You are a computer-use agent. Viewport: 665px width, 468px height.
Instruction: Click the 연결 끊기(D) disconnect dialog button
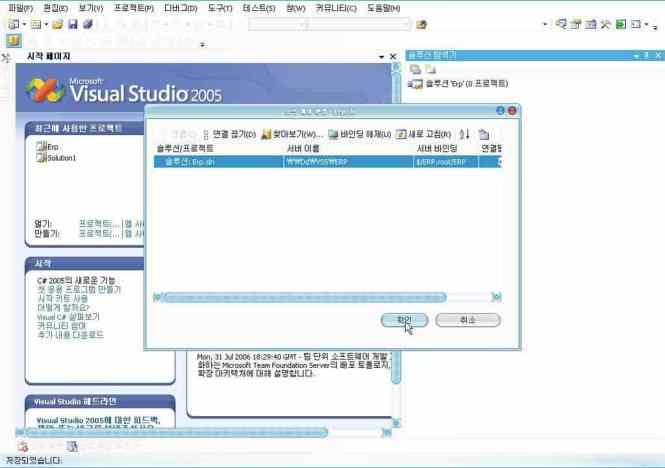(229, 135)
